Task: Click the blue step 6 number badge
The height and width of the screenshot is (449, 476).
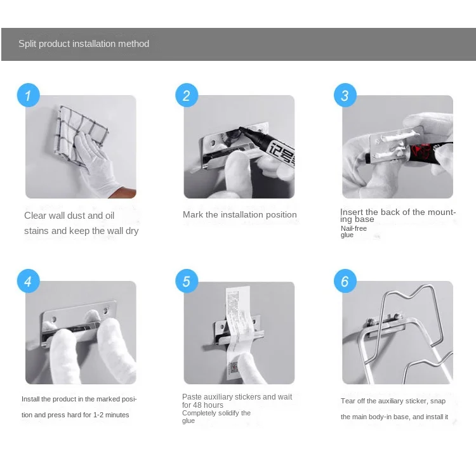Action: pos(345,281)
